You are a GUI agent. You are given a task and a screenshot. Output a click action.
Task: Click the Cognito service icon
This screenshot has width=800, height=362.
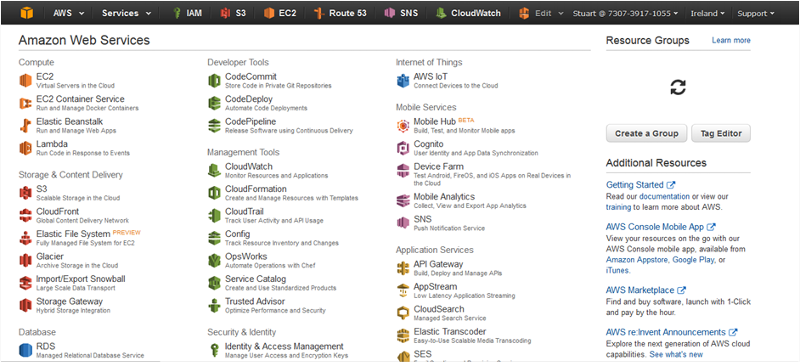(403, 148)
